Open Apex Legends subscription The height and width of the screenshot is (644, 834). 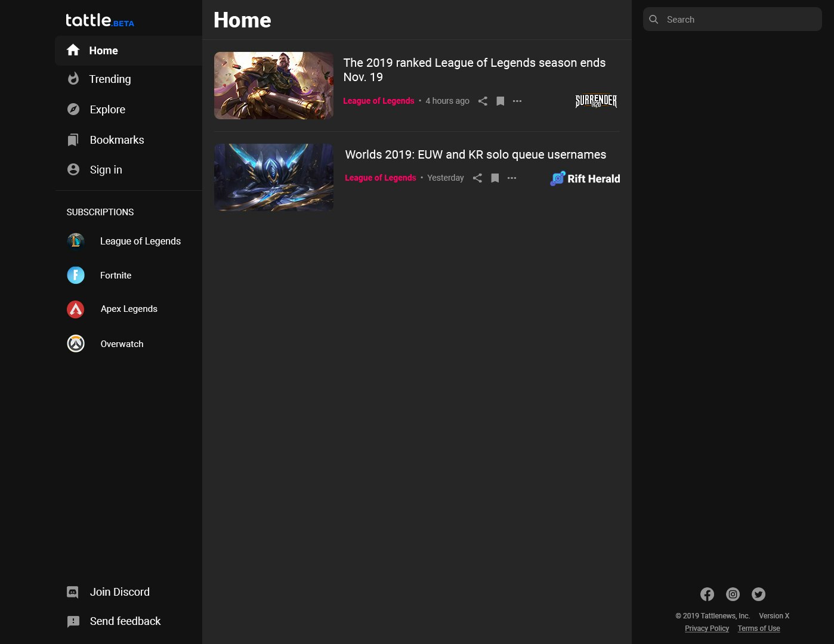[x=128, y=309]
